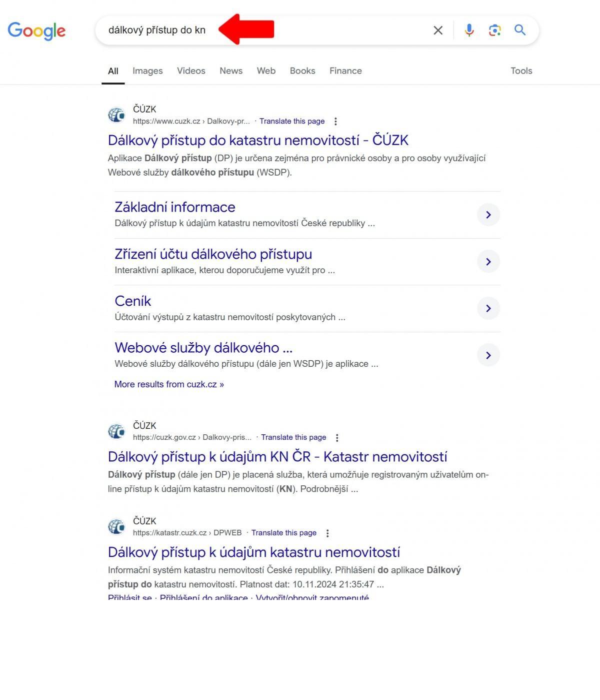Image resolution: width=600 pixels, height=700 pixels.
Task: Translate the katastr.cuzk.cz result page
Action: 284,533
